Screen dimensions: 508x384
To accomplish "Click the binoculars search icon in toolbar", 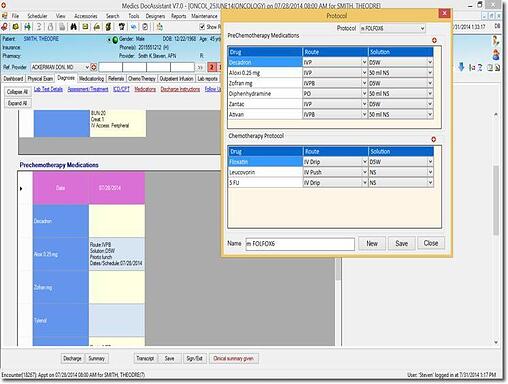I will (74, 27).
